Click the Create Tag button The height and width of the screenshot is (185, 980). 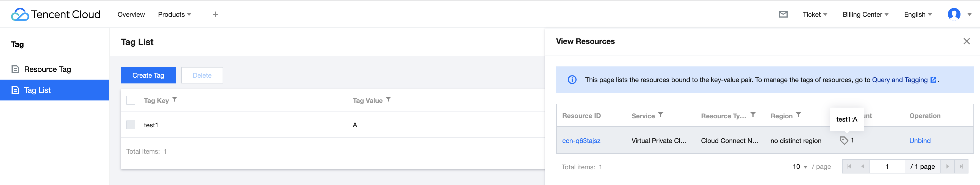pos(148,75)
